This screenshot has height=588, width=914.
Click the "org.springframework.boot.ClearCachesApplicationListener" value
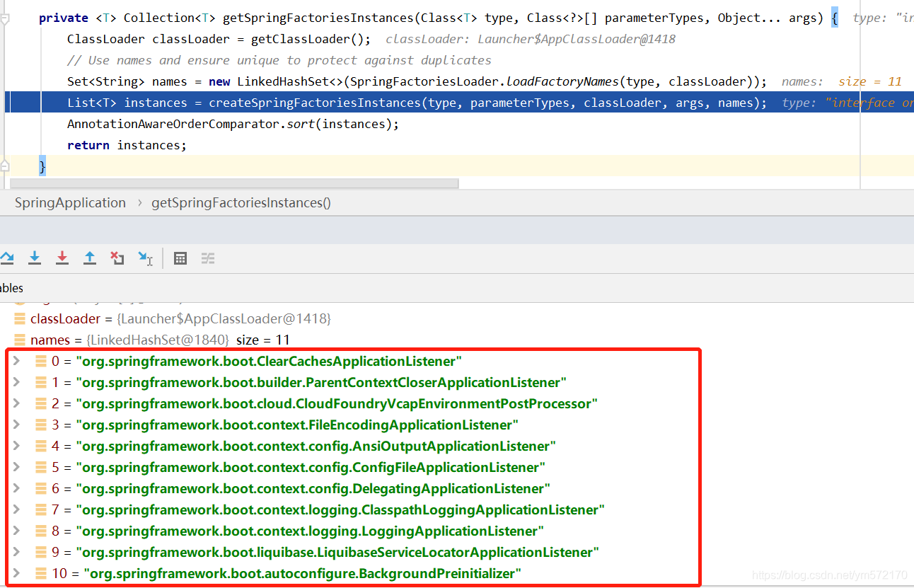pos(269,362)
